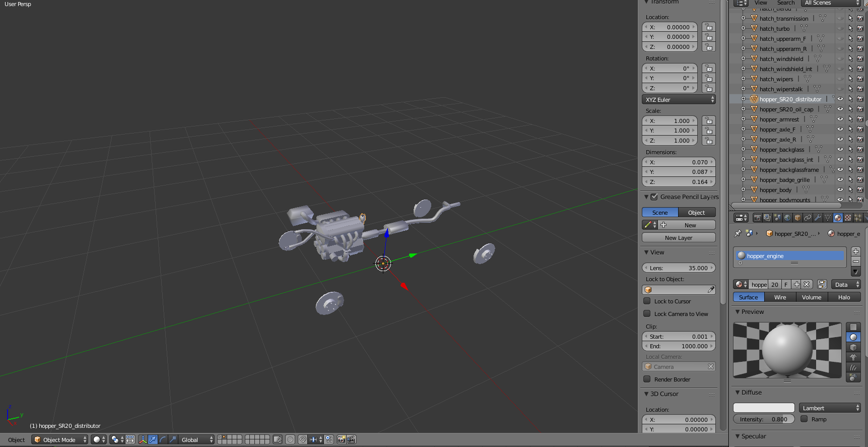Image resolution: width=868 pixels, height=447 pixels.
Task: Open the Modifiers wrench tab
Action: click(x=818, y=218)
